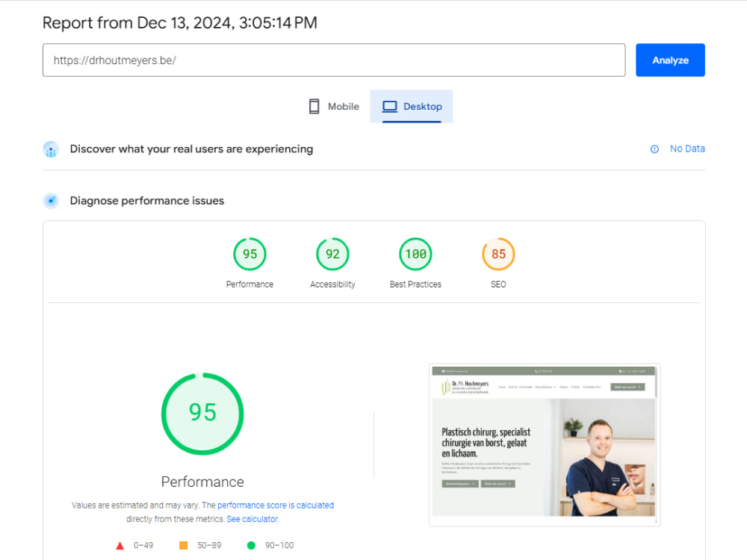Click large 'Performance' title below big gauge
Image resolution: width=747 pixels, height=560 pixels.
(202, 482)
